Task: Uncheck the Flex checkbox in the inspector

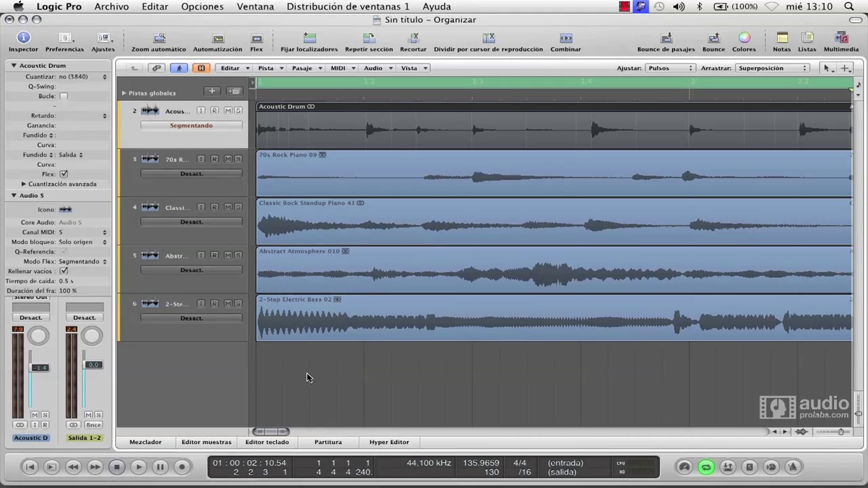Action: point(64,174)
